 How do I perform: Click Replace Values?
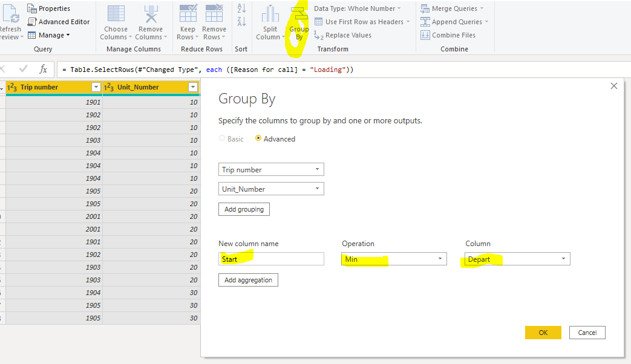pos(343,36)
